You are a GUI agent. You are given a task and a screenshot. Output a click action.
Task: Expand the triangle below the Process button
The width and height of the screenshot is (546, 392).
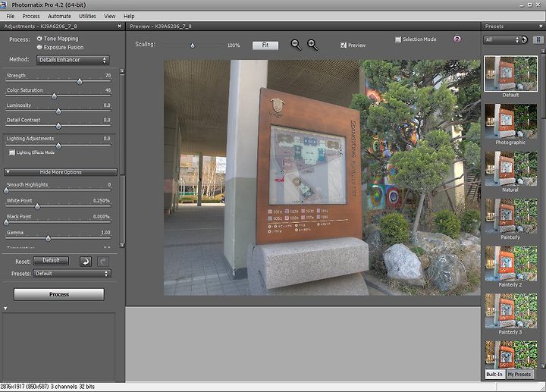pyautogui.click(x=5, y=309)
